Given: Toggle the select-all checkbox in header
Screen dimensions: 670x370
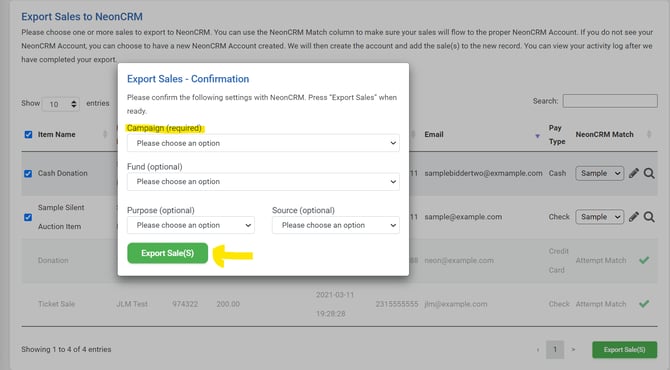Looking at the screenshot, I should 28,135.
